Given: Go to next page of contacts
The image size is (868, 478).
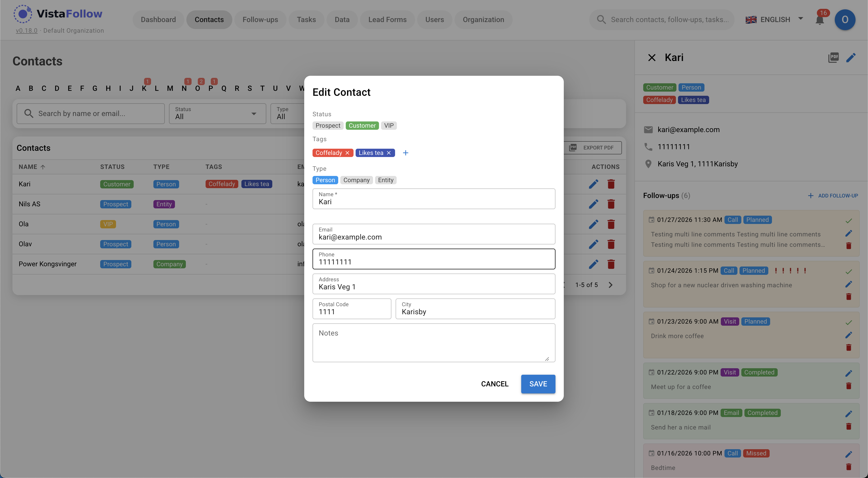Looking at the screenshot, I should (x=611, y=285).
